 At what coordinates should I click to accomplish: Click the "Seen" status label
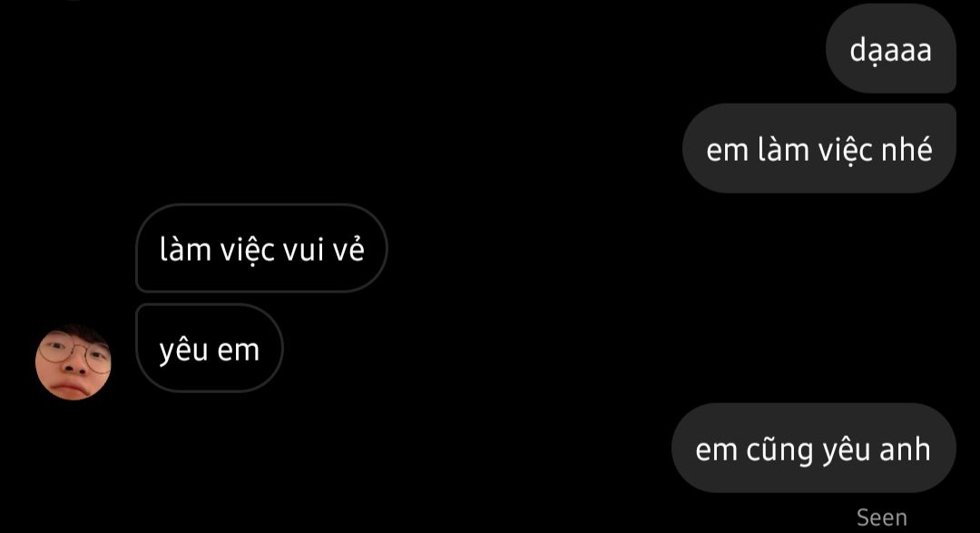881,518
